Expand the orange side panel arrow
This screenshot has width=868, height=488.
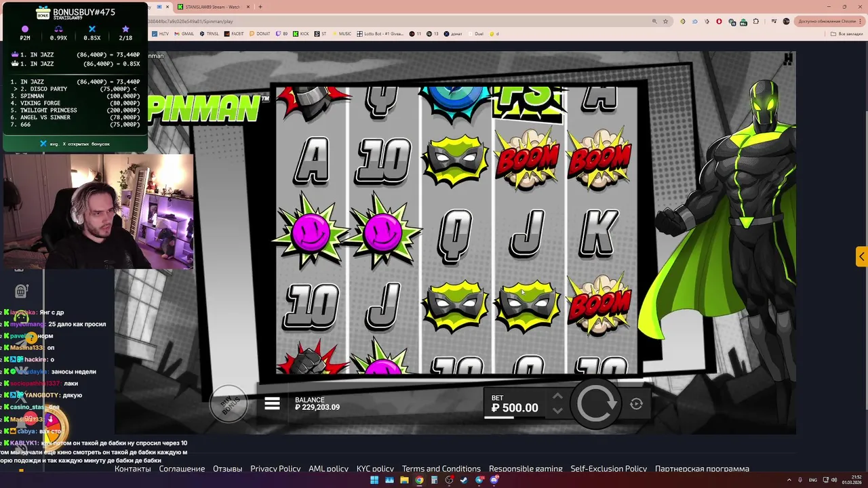[861, 257]
